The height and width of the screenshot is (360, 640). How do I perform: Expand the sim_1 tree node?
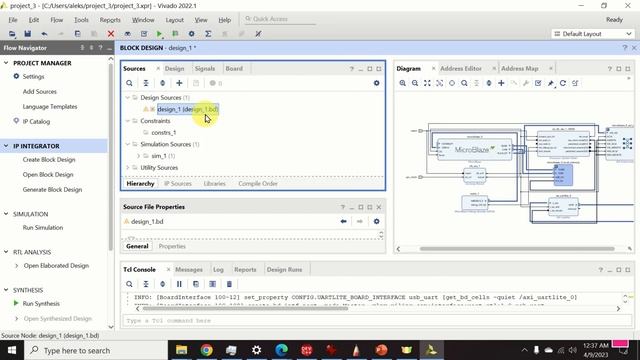[138, 156]
